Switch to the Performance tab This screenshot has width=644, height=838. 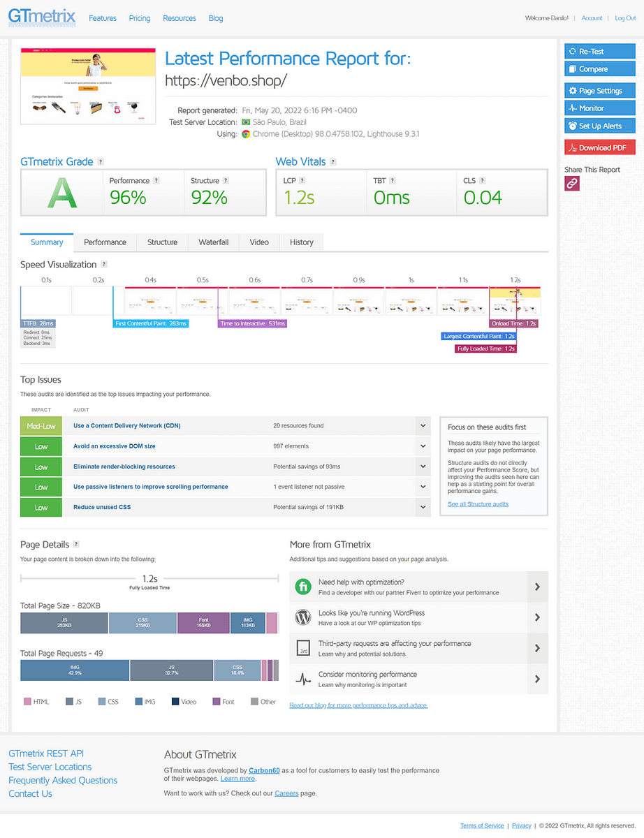click(105, 242)
